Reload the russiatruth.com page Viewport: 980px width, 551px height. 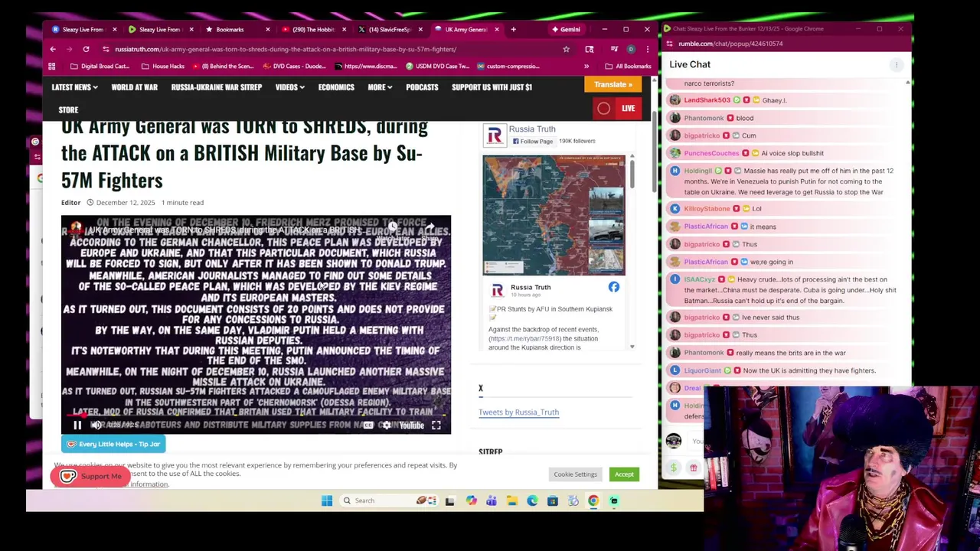[86, 49]
